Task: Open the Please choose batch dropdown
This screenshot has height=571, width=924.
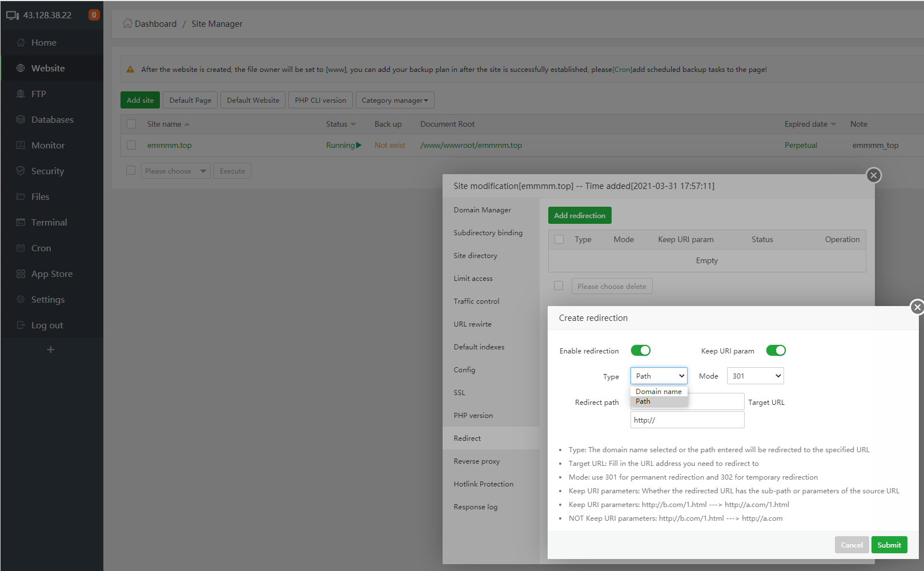Action: click(176, 171)
